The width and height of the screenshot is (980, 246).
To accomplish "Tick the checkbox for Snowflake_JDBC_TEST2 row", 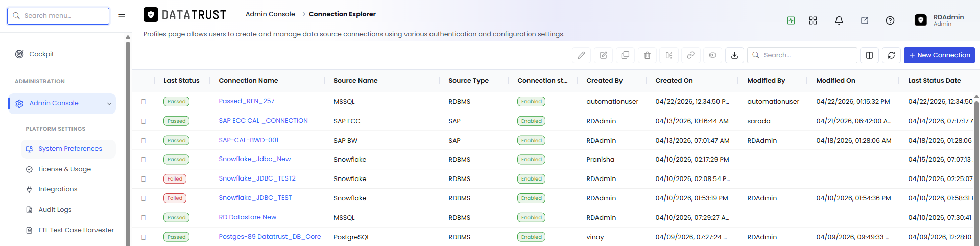I will point(144,179).
